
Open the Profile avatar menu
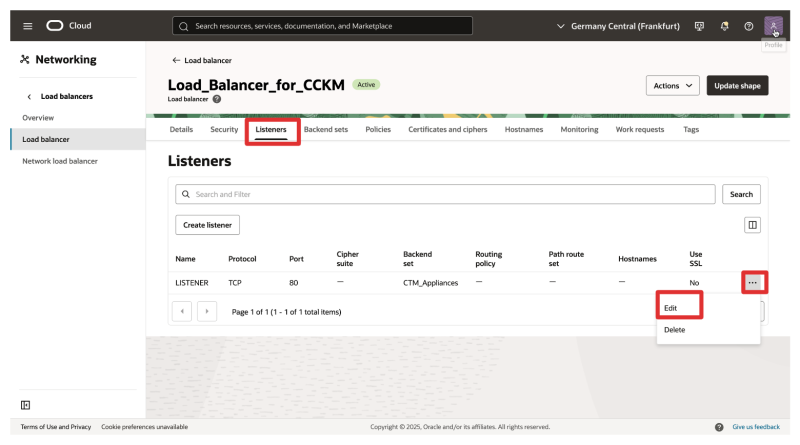coord(774,26)
